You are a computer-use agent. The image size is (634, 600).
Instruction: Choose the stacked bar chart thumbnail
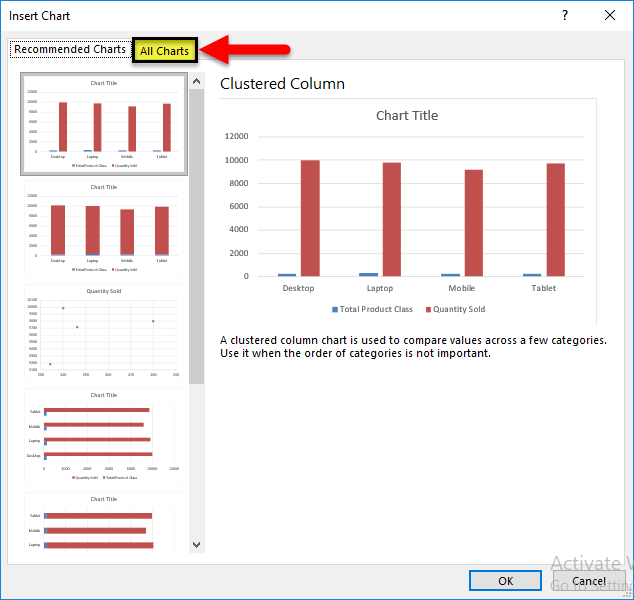tap(104, 522)
